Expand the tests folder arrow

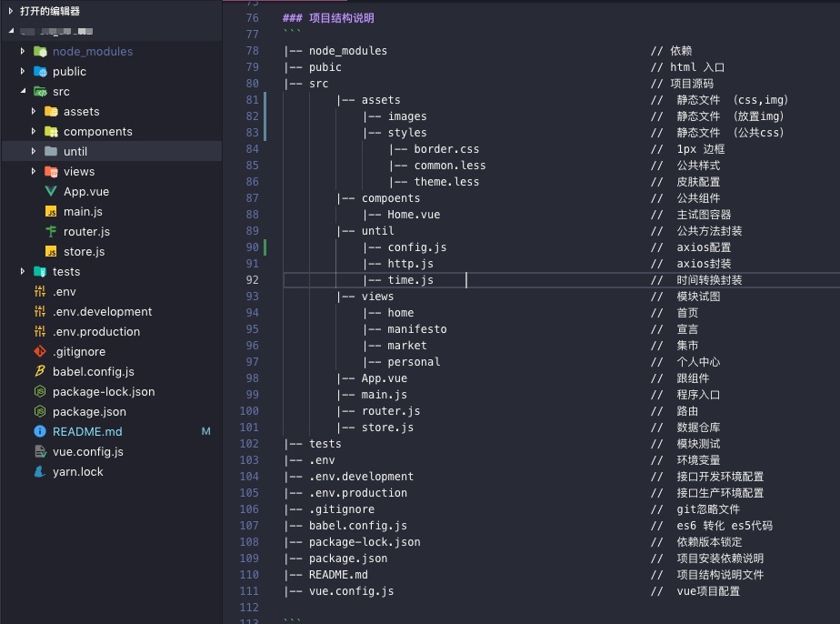[22, 271]
